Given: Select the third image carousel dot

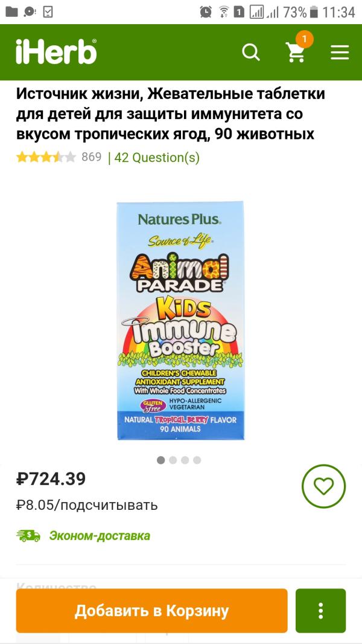Looking at the screenshot, I should coord(185,460).
